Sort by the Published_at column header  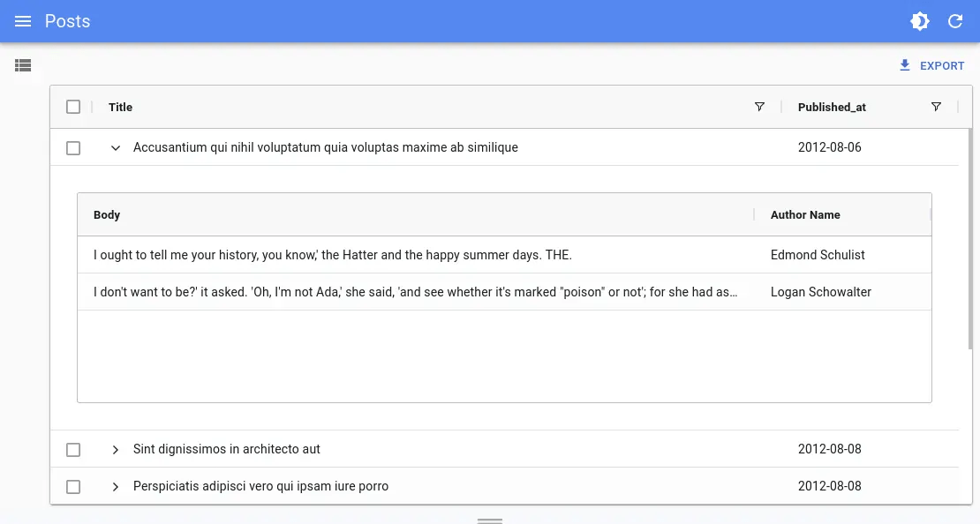832,108
